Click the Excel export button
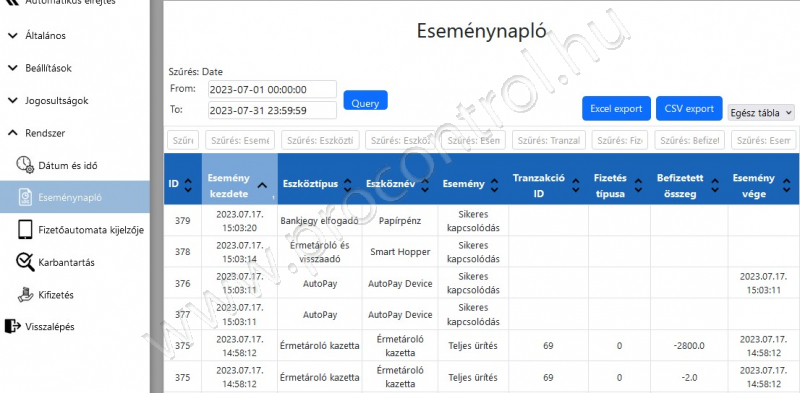Screen dimensions: 800x393 tap(616, 108)
